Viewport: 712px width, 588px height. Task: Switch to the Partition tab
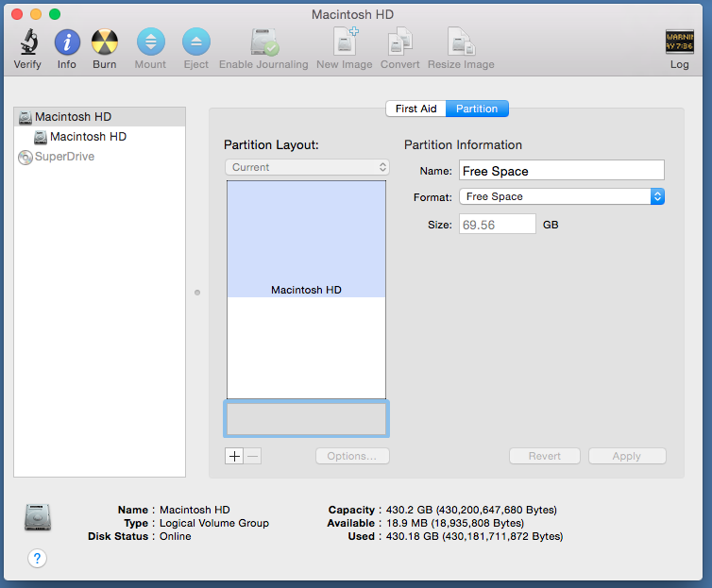coord(477,109)
